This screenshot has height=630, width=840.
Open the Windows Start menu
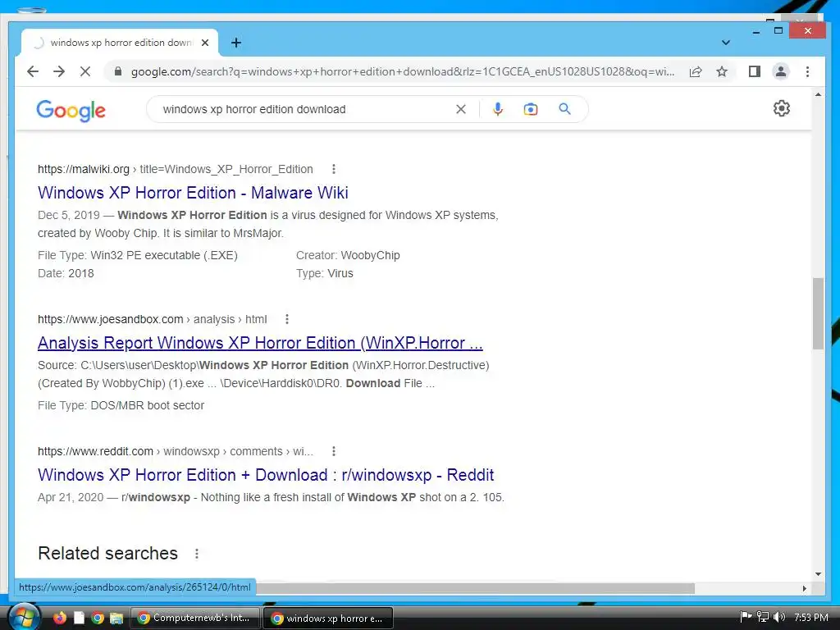pyautogui.click(x=24, y=617)
